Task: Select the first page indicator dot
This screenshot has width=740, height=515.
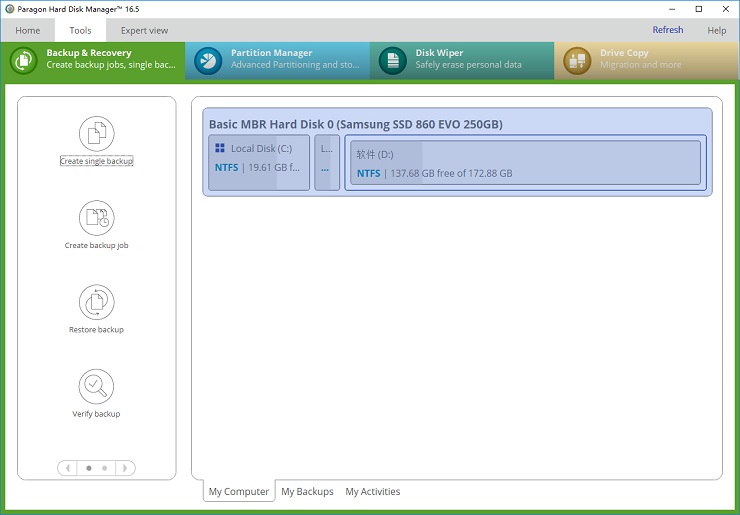Action: (x=88, y=468)
